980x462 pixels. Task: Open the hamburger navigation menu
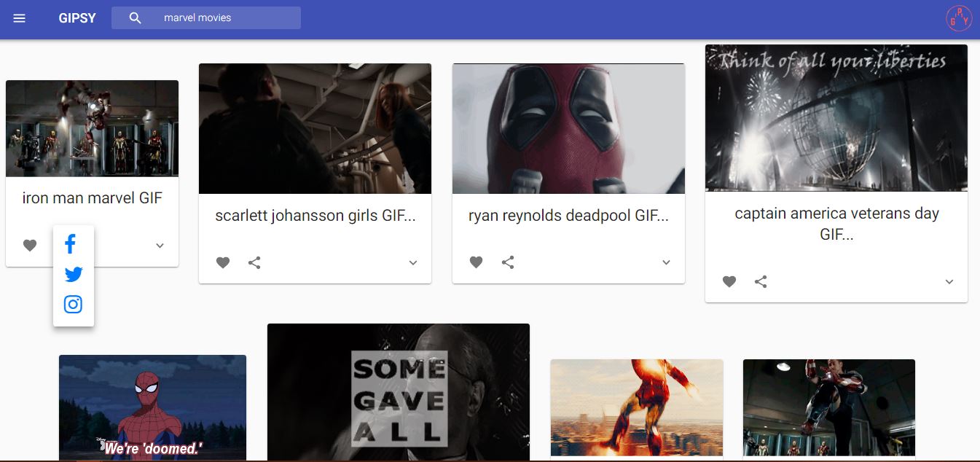(20, 18)
